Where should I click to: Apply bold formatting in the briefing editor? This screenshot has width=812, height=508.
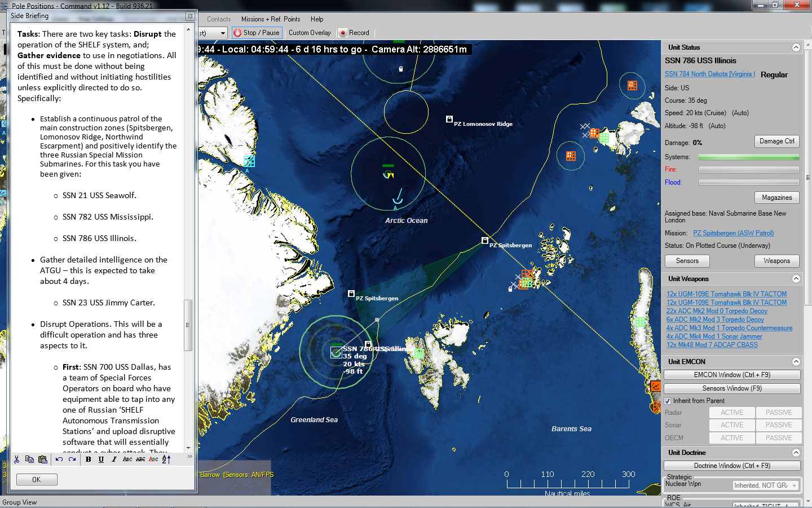click(88, 459)
